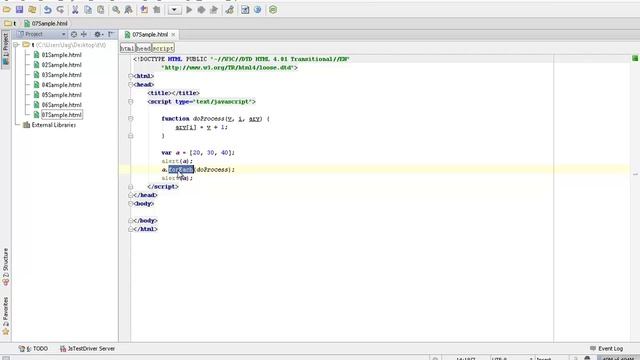Screen dimensions: 640x360
Task: Click the Synchronize folders toolbar icon
Action: pos(32,9)
